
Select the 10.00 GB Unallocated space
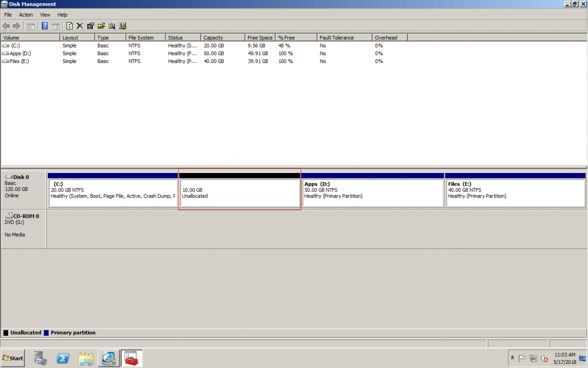pyautogui.click(x=239, y=193)
